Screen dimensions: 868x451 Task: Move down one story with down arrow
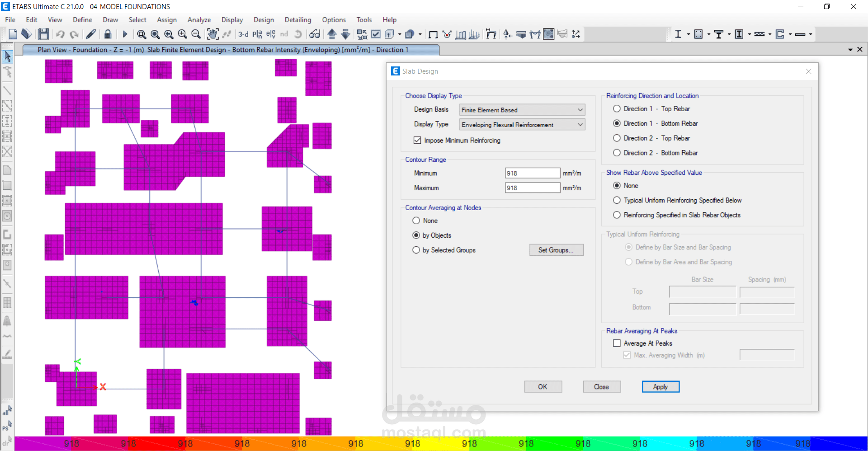point(345,34)
